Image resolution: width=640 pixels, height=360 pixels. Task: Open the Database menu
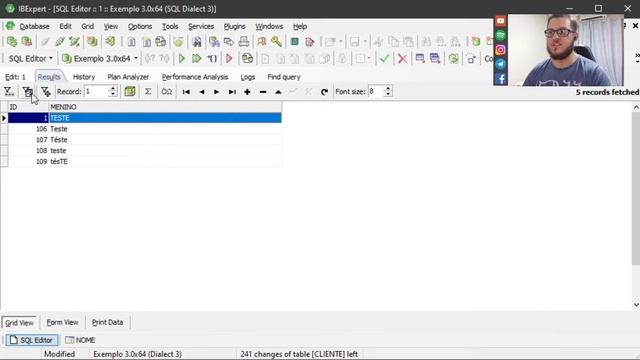(x=34, y=27)
